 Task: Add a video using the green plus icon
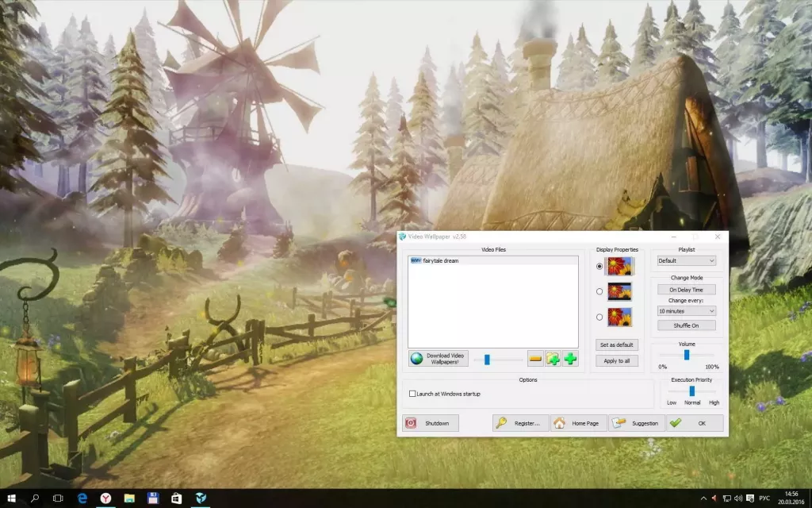[x=570, y=358]
